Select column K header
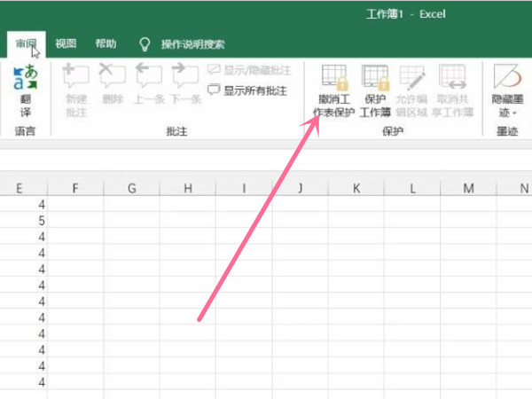 (x=356, y=188)
